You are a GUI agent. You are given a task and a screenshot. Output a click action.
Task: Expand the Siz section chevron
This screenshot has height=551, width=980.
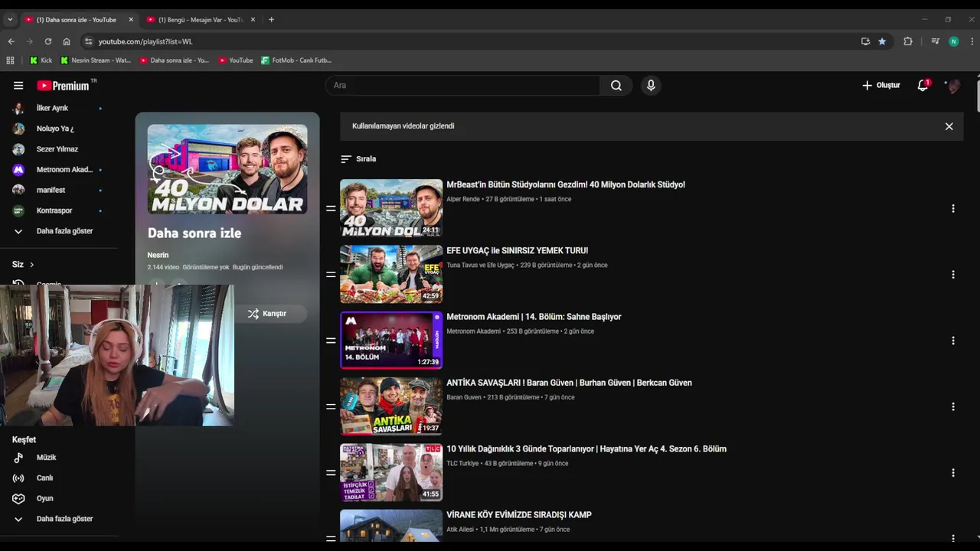(31, 265)
